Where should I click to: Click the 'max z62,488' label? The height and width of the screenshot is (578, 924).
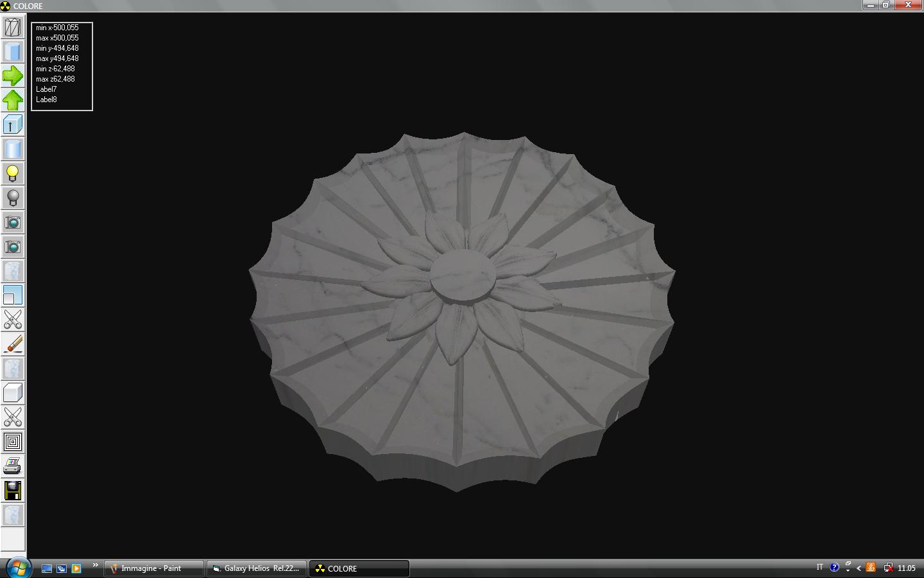click(55, 79)
